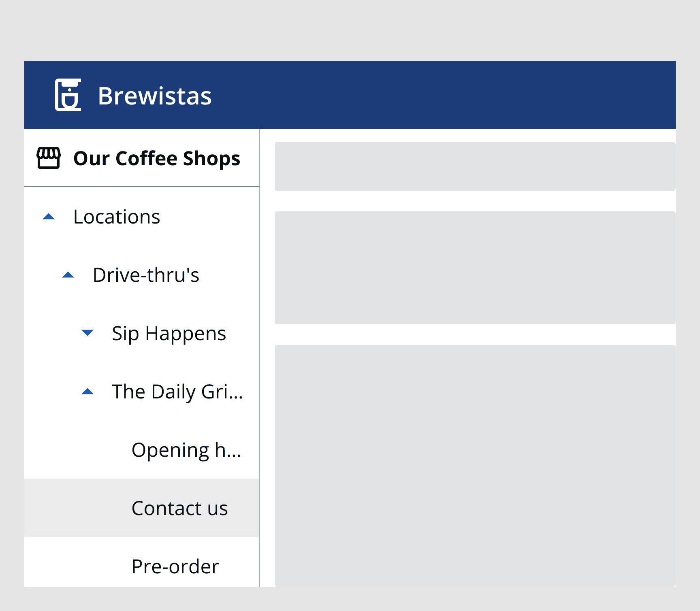Open the Contact us page
The width and height of the screenshot is (700, 611).
click(x=179, y=508)
